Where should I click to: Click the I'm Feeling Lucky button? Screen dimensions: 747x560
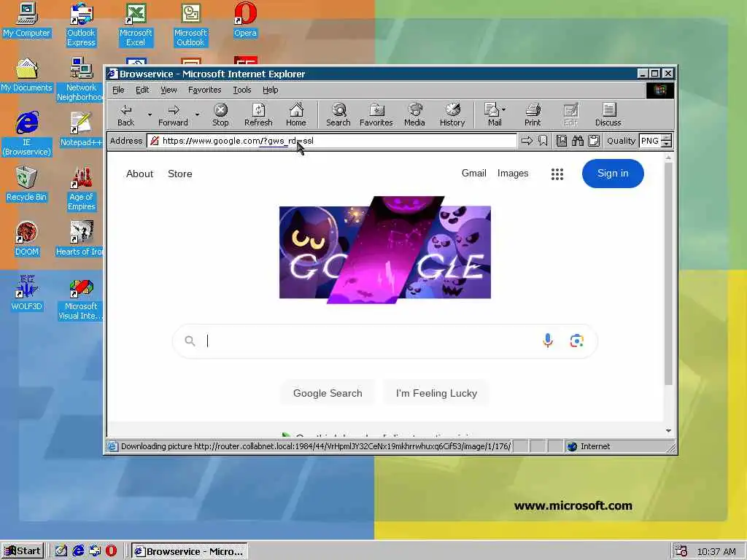pyautogui.click(x=436, y=393)
